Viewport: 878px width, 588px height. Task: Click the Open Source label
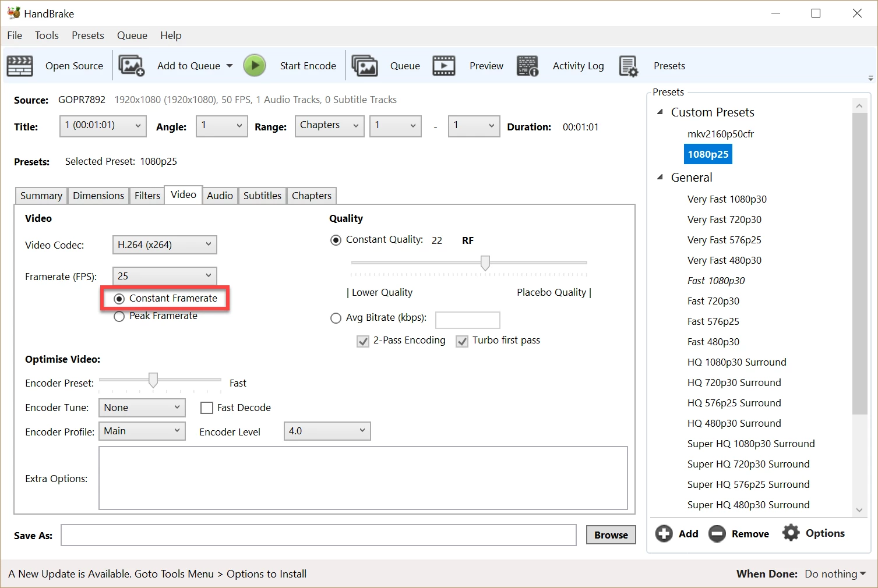[74, 66]
